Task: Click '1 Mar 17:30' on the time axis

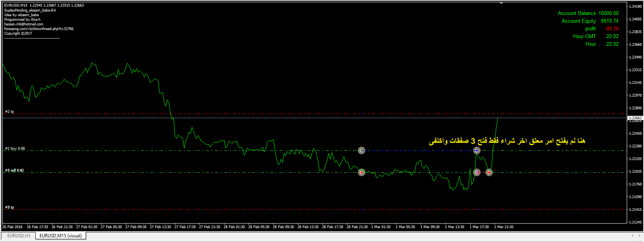Action: point(479,227)
